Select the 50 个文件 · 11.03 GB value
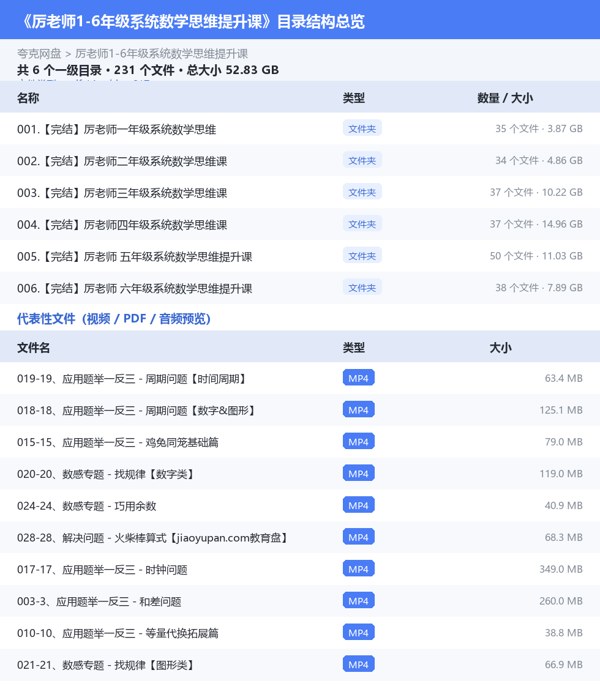The image size is (600, 700). [536, 256]
